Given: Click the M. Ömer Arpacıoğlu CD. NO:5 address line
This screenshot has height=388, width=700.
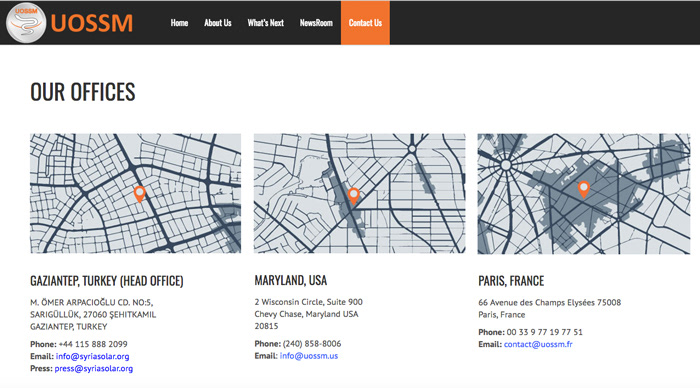Looking at the screenshot, I should tap(92, 302).
